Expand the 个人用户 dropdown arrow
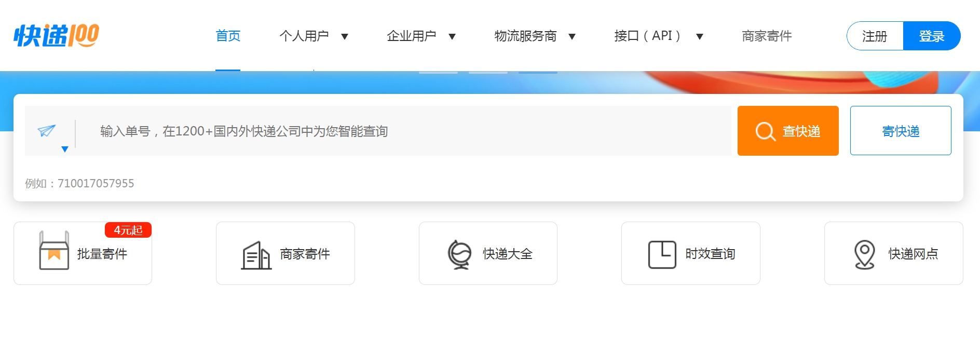The height and width of the screenshot is (342, 980). pyautogui.click(x=345, y=36)
